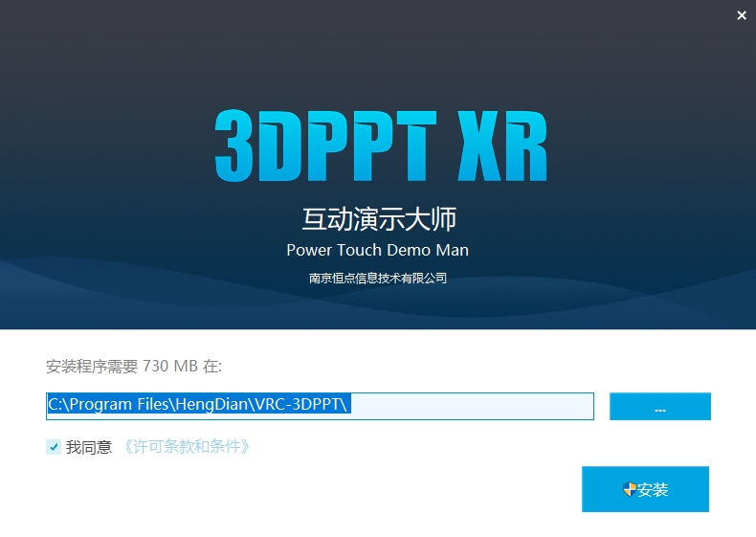The height and width of the screenshot is (537, 756).
Task: Click the 我同意 label text
Action: tap(89, 447)
